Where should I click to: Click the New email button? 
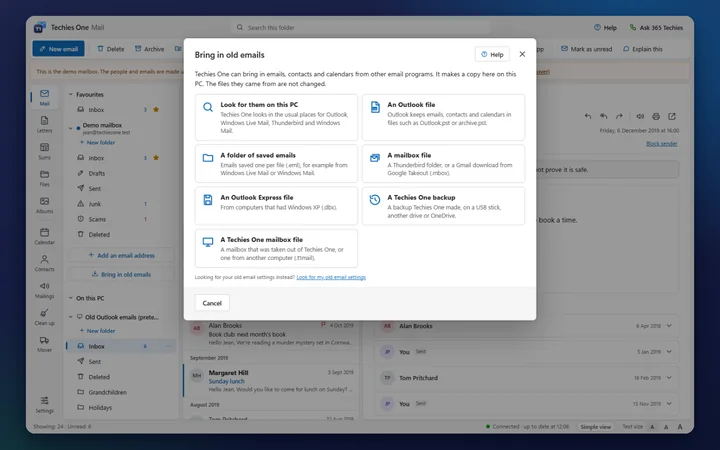58,49
